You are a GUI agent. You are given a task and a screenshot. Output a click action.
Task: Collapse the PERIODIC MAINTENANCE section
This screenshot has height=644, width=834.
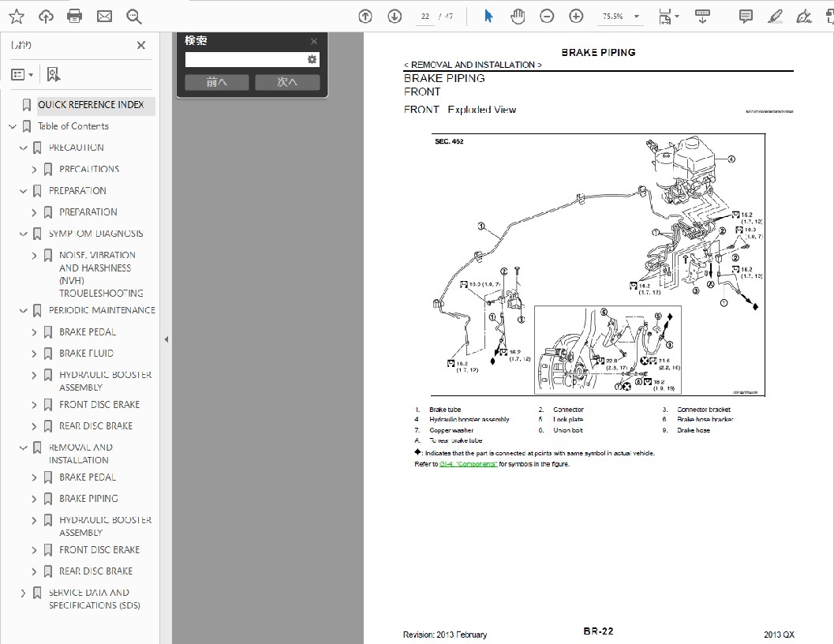(x=24, y=310)
